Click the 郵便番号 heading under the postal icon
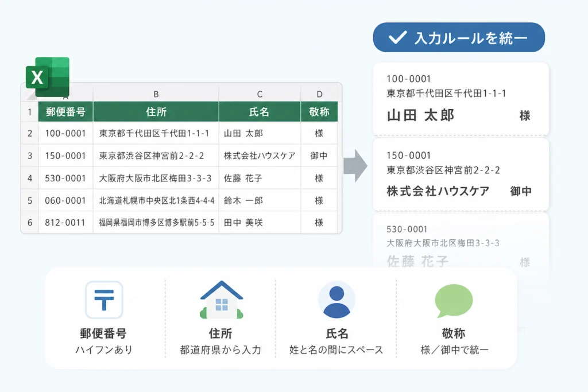This screenshot has width=588, height=392. [103, 333]
